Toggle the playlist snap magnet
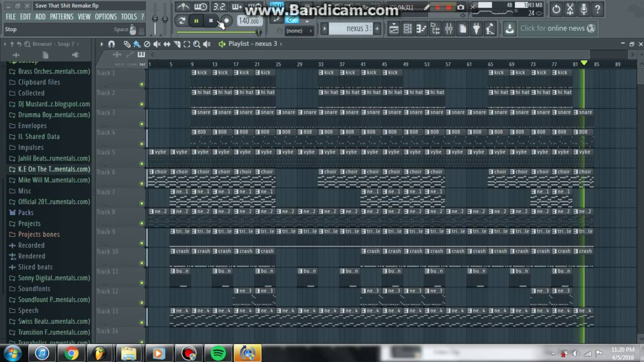Image resolution: width=644 pixels, height=362 pixels. coord(111,44)
